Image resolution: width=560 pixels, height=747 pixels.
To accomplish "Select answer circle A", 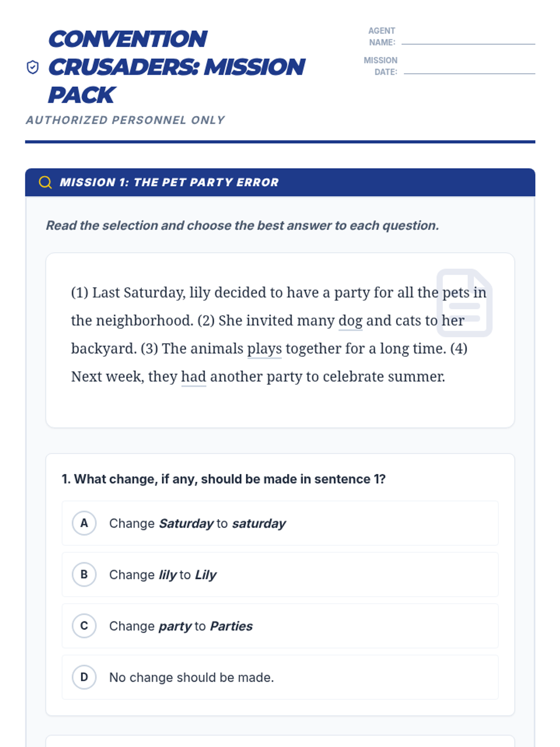I will point(84,523).
